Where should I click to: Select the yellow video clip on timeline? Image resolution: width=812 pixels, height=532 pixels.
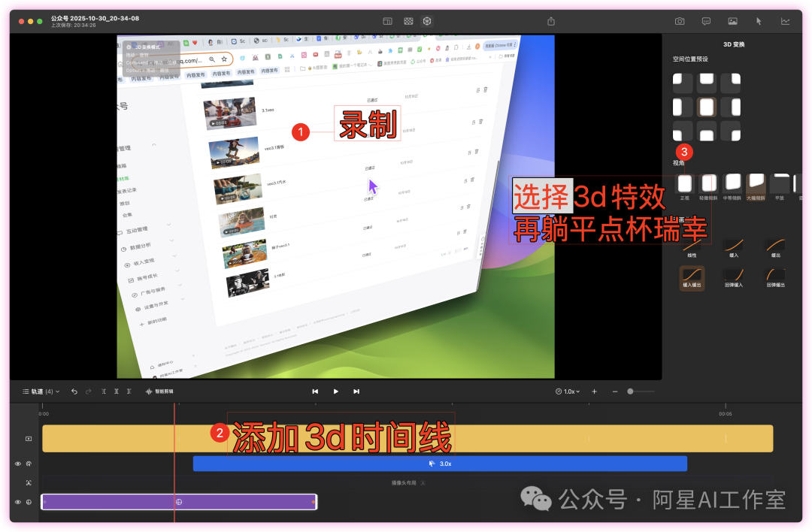pyautogui.click(x=408, y=438)
